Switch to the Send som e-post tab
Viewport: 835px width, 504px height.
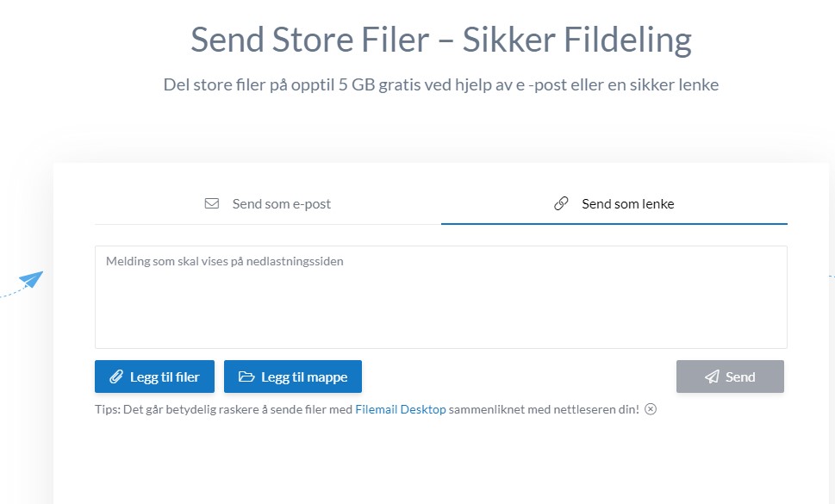coord(268,204)
